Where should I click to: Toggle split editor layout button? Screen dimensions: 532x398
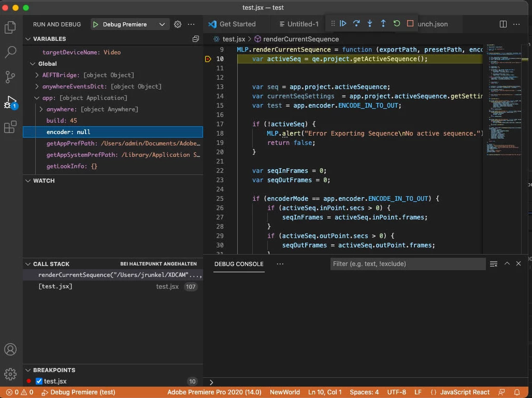503,24
